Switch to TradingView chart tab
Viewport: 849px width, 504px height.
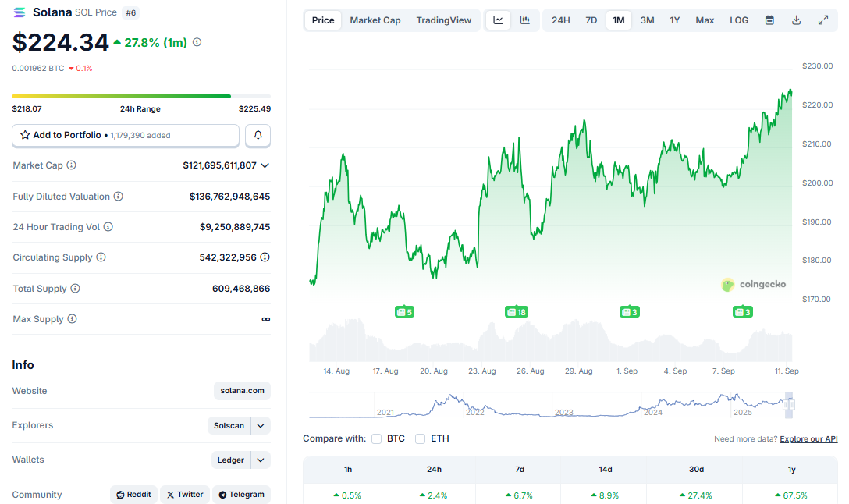click(x=444, y=20)
